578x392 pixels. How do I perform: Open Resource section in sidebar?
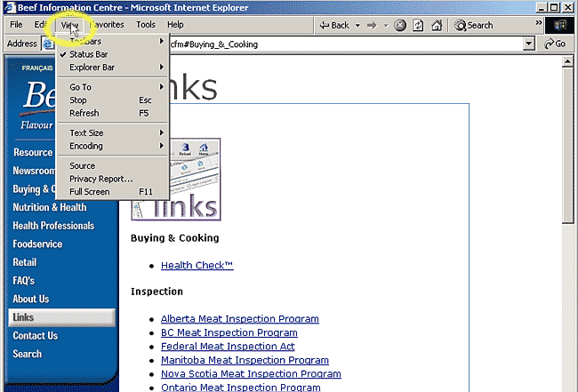(32, 153)
